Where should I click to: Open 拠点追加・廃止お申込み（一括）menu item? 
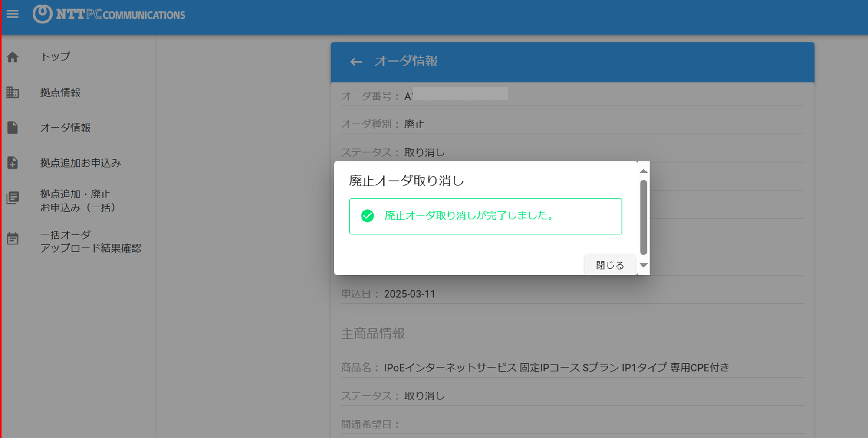(x=78, y=201)
